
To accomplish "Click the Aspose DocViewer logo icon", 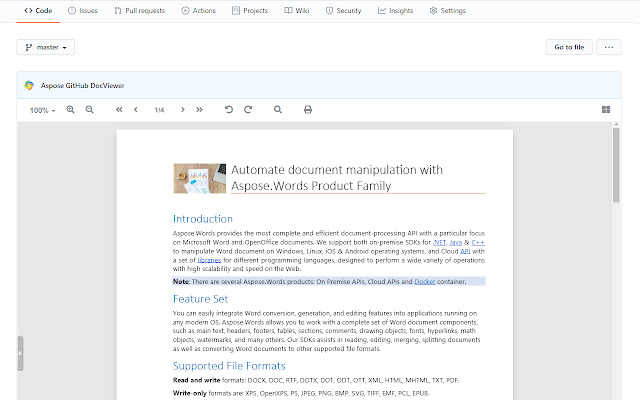I will [29, 85].
